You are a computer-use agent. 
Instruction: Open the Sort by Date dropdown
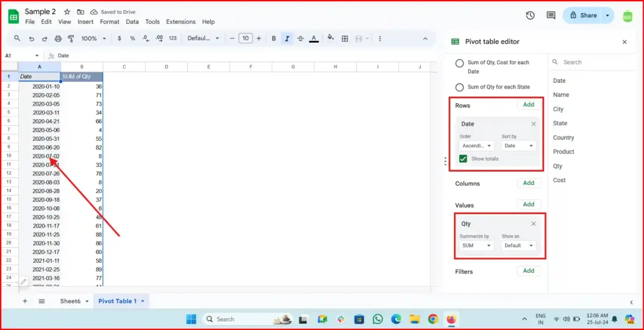(518, 146)
